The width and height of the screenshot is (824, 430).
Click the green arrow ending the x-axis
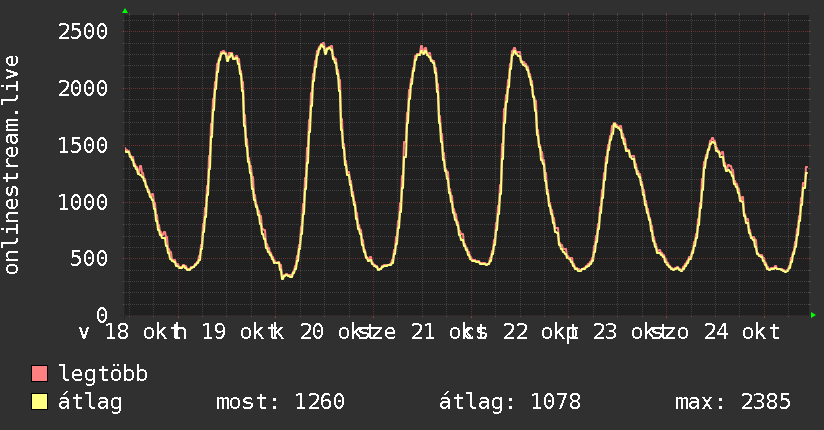pos(813,315)
